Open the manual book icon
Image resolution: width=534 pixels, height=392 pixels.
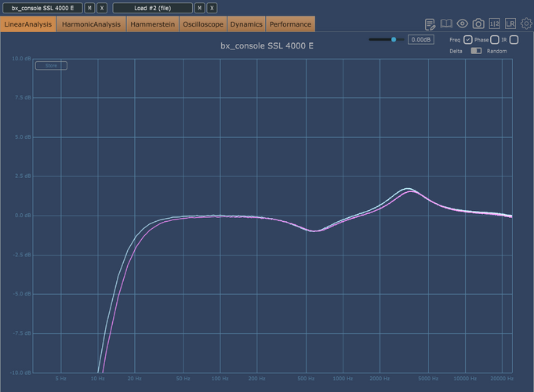[x=446, y=24]
